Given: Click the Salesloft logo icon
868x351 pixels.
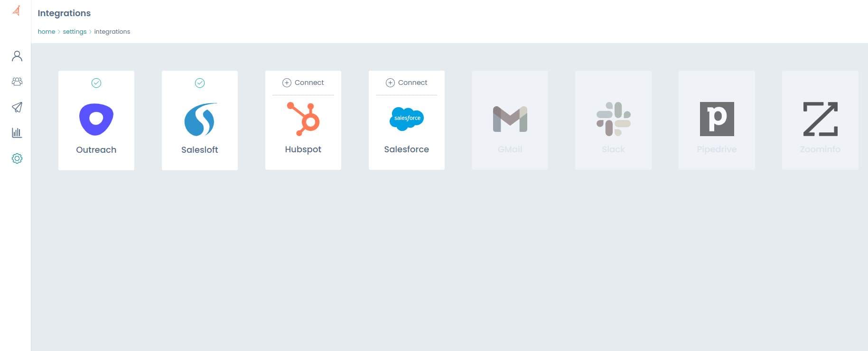Looking at the screenshot, I should click(200, 119).
